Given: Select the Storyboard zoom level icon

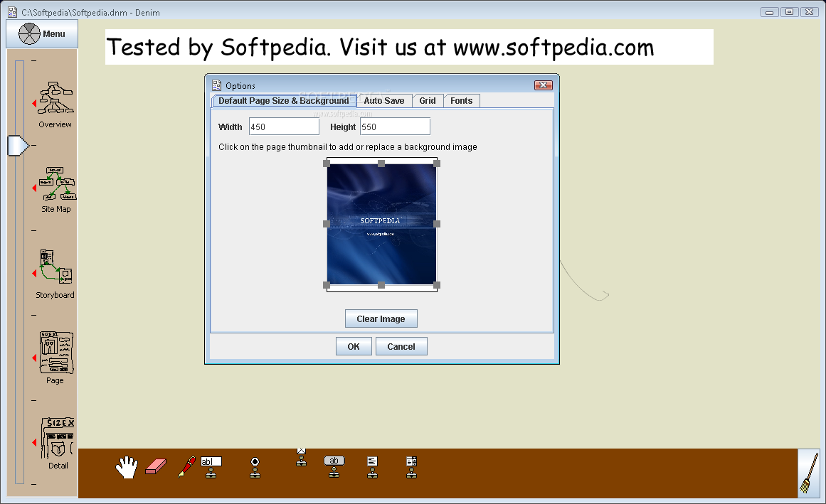Looking at the screenshot, I should (55, 267).
